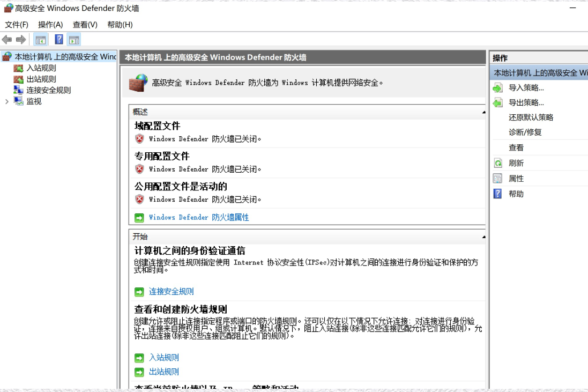Click 导出策略... in the actions pane
This screenshot has width=588, height=392.
pos(526,103)
